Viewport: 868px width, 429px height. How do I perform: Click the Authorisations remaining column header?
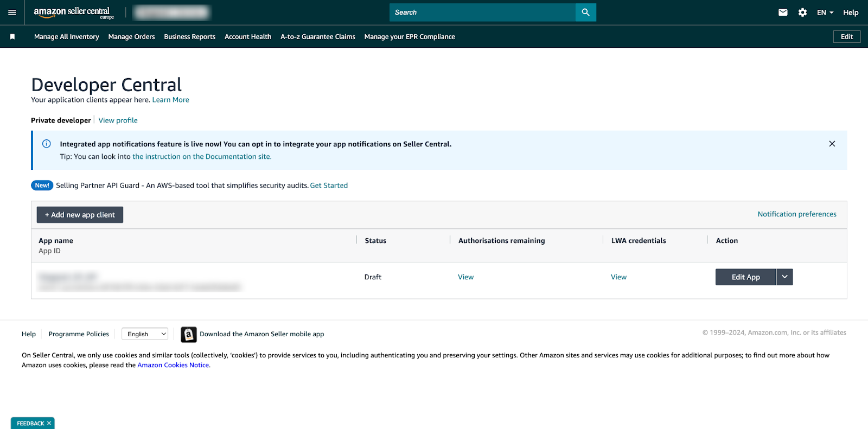pyautogui.click(x=502, y=241)
